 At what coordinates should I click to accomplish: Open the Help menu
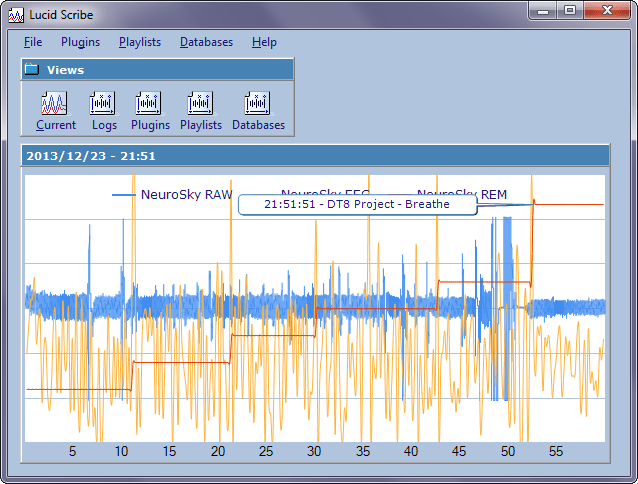pos(264,42)
